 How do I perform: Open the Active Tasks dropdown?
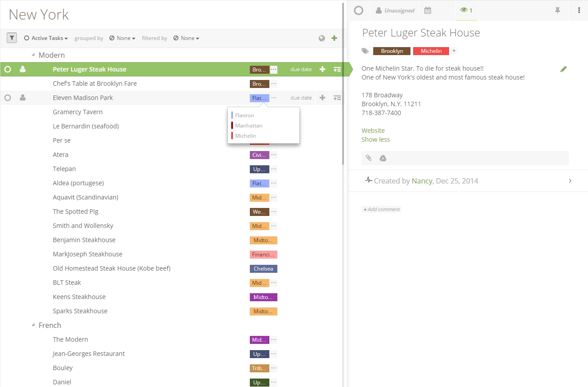46,38
